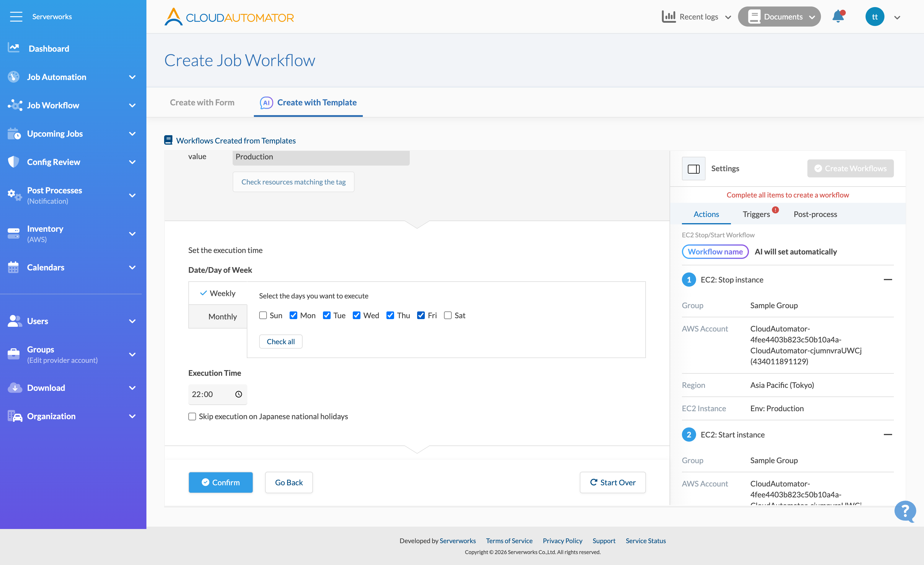Image resolution: width=924 pixels, height=565 pixels.
Task: Switch to Create with Form tab
Action: (x=202, y=102)
